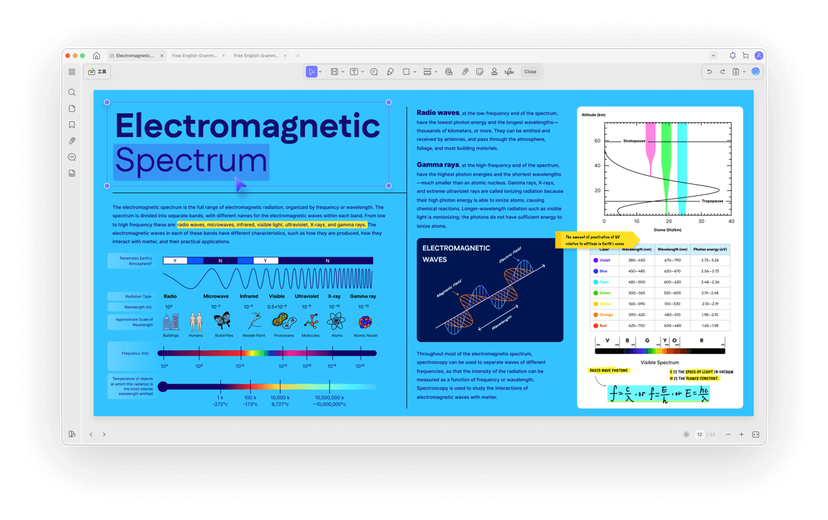Viewport: 828px width, 520px height.
Task: Toggle the bottom-left sidebar panel icon
Action: pos(72,434)
